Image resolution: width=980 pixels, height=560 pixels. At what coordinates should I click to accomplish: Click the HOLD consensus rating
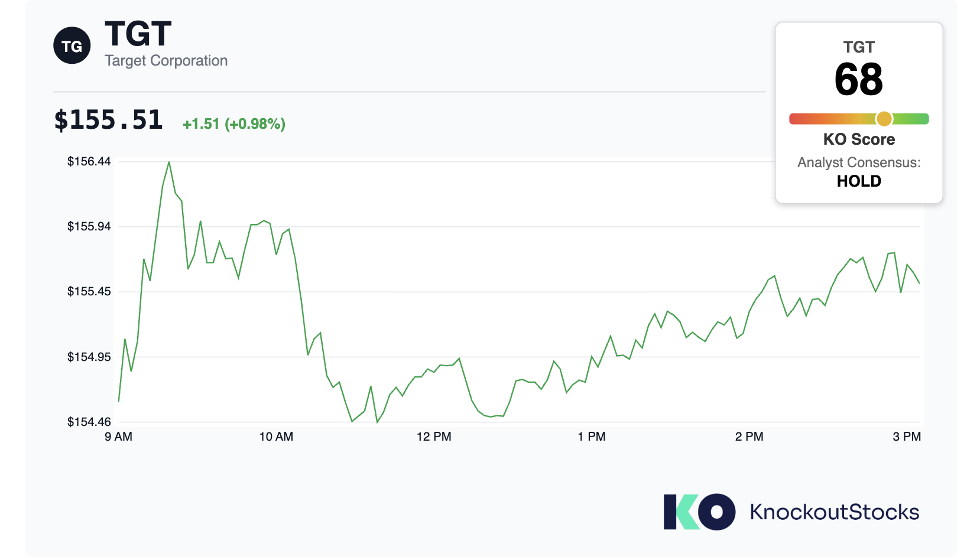tap(859, 181)
